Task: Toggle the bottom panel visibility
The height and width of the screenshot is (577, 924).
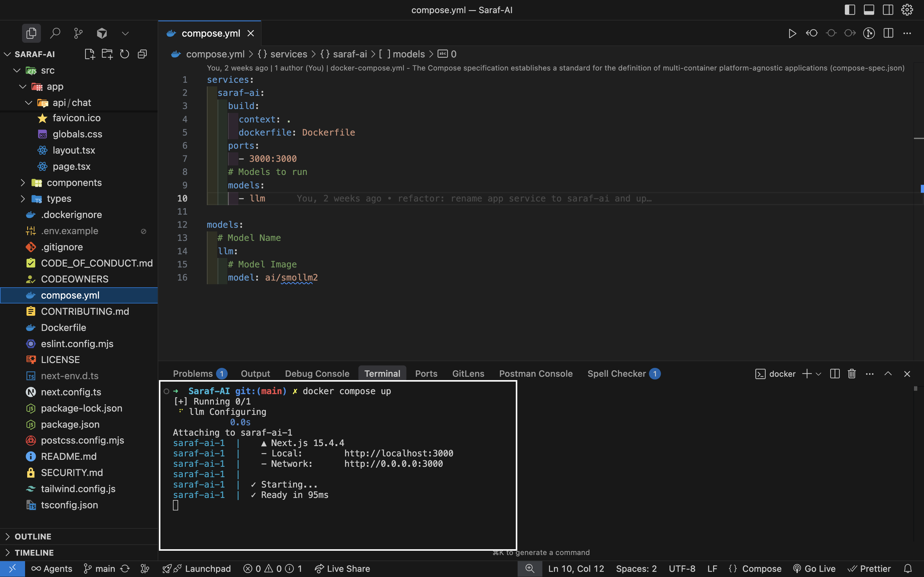Action: point(869,10)
